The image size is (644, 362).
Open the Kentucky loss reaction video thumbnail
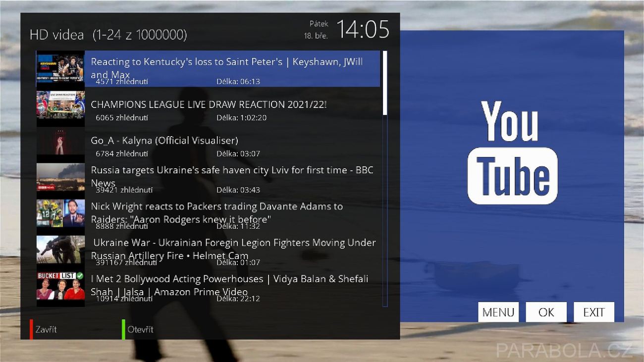pos(60,69)
